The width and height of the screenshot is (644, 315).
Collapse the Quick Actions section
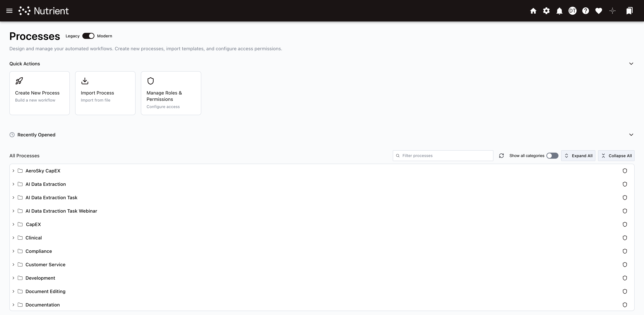pyautogui.click(x=631, y=64)
